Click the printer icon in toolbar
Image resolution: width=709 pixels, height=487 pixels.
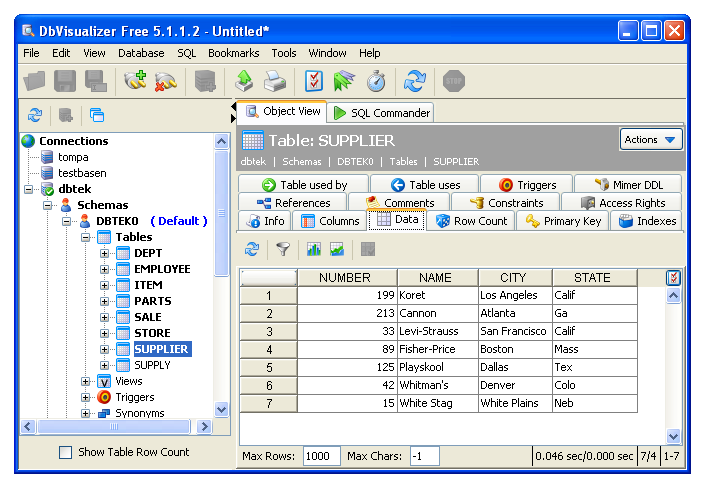pyautogui.click(x=275, y=81)
